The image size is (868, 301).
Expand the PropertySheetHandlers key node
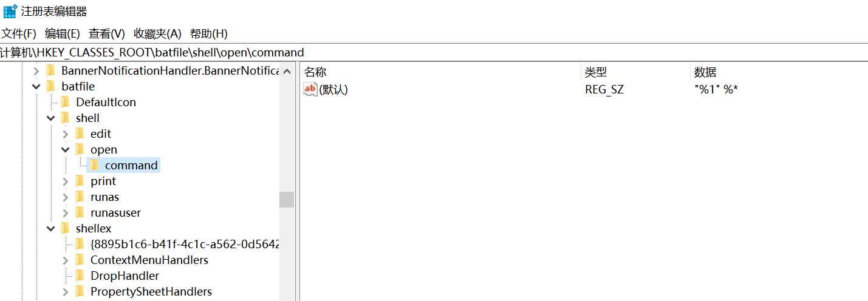click(66, 292)
